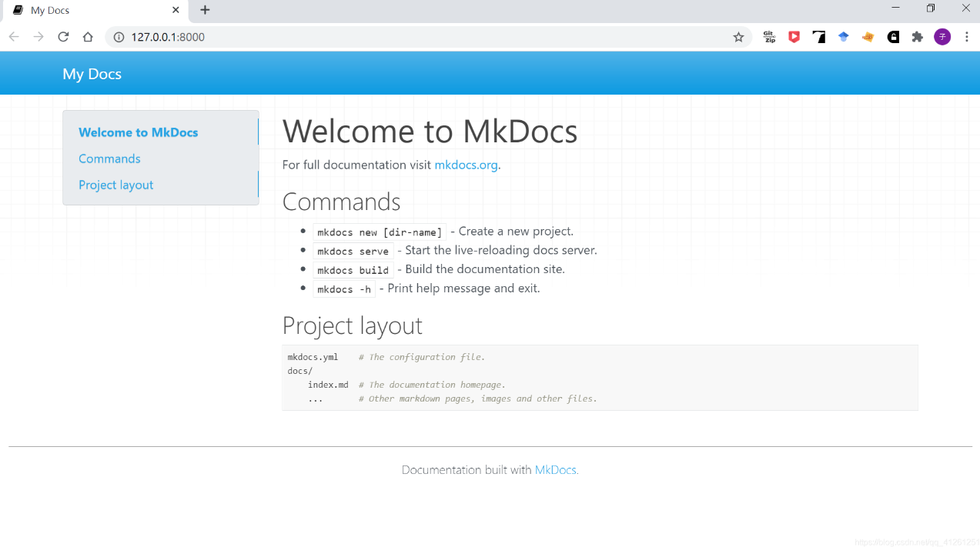Click the 'mkdocs new [dir-name]' code snippet
Viewport: 980px width, 547px height.
380,232
